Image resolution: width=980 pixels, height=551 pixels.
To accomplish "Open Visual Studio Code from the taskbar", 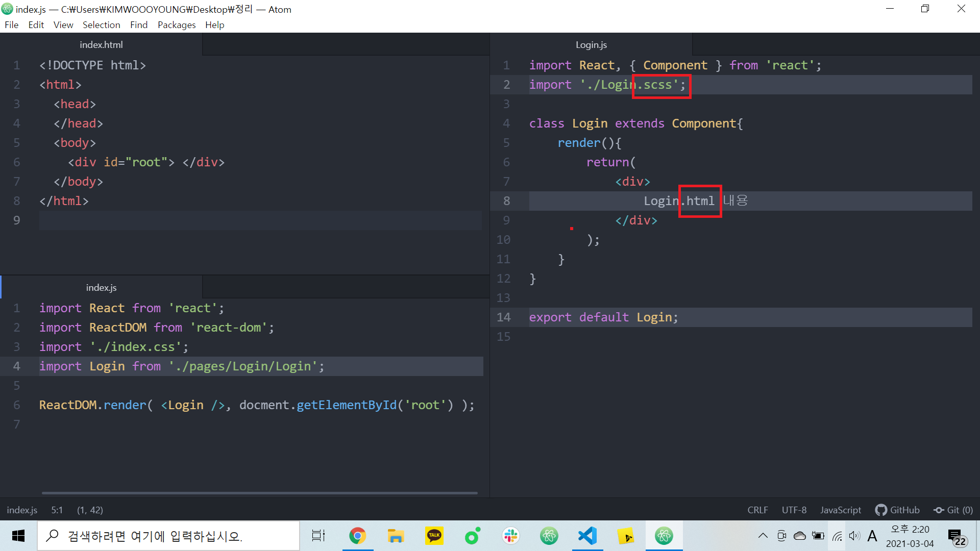I will tap(587, 536).
